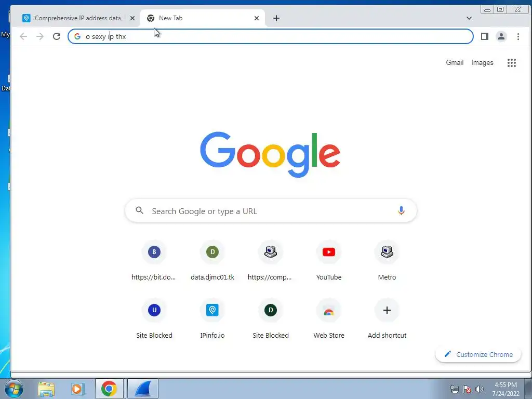The height and width of the screenshot is (399, 532).
Task: Open the Action Center flag icon
Action: click(467, 389)
